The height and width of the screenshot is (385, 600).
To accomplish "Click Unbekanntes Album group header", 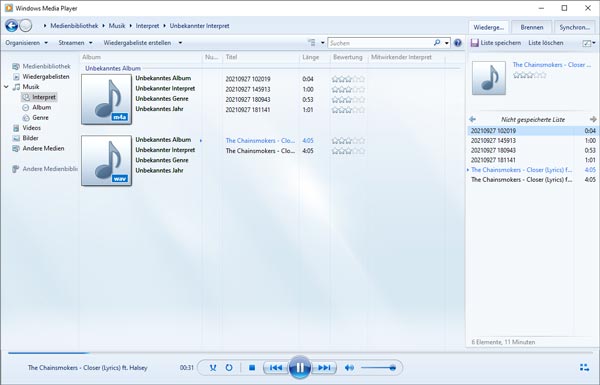I will pos(113,69).
